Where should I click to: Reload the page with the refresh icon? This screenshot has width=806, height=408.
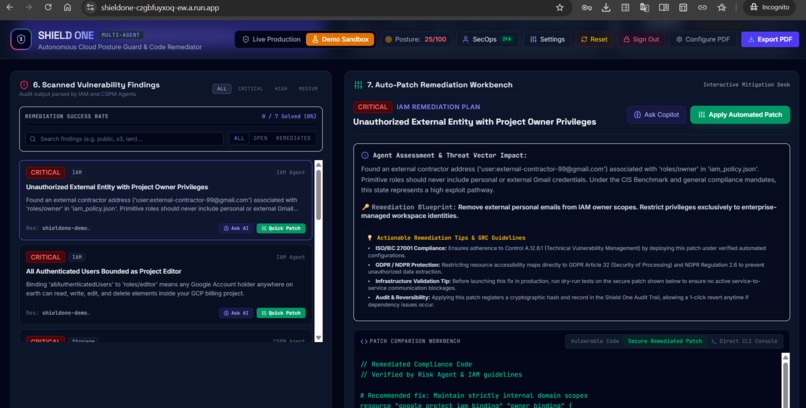click(48, 8)
